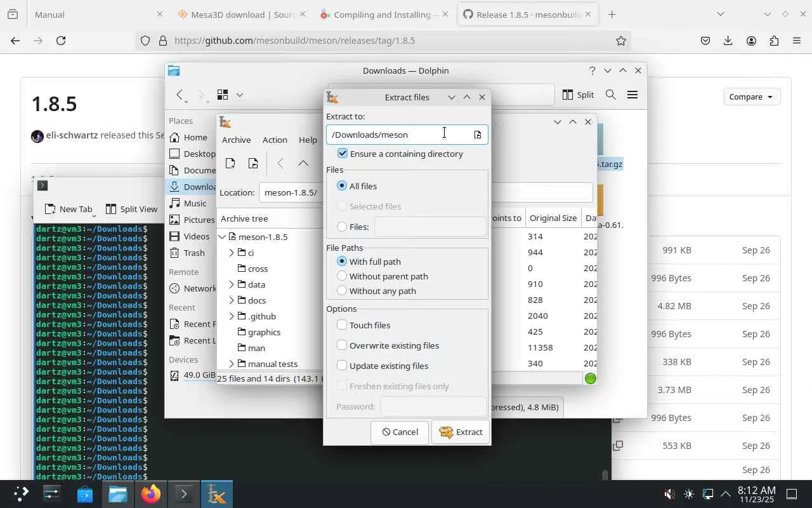
Task: Cancel the Extract files dialog
Action: pyautogui.click(x=400, y=432)
